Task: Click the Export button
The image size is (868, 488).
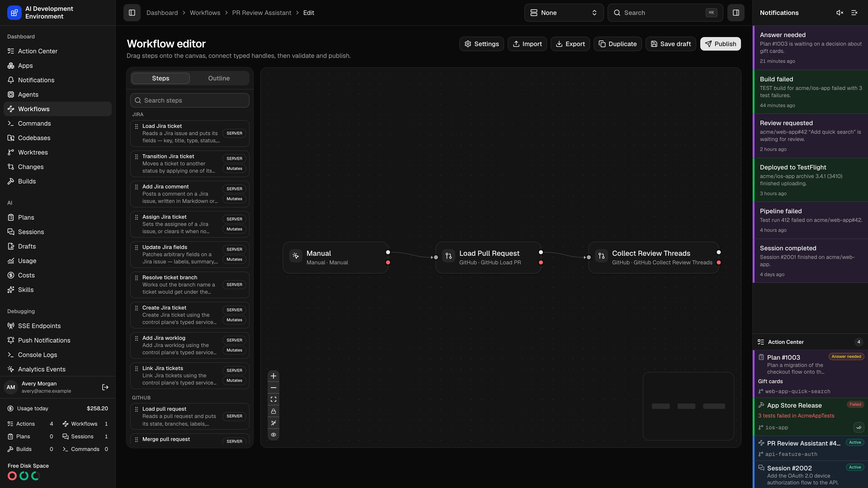Action: click(570, 44)
